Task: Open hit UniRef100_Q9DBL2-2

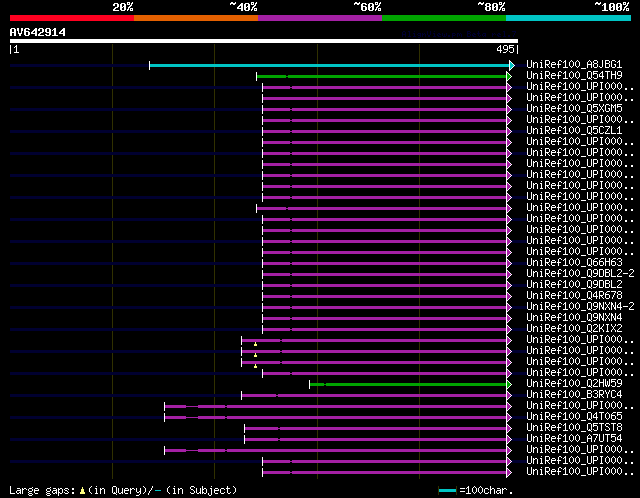Action: pos(580,273)
